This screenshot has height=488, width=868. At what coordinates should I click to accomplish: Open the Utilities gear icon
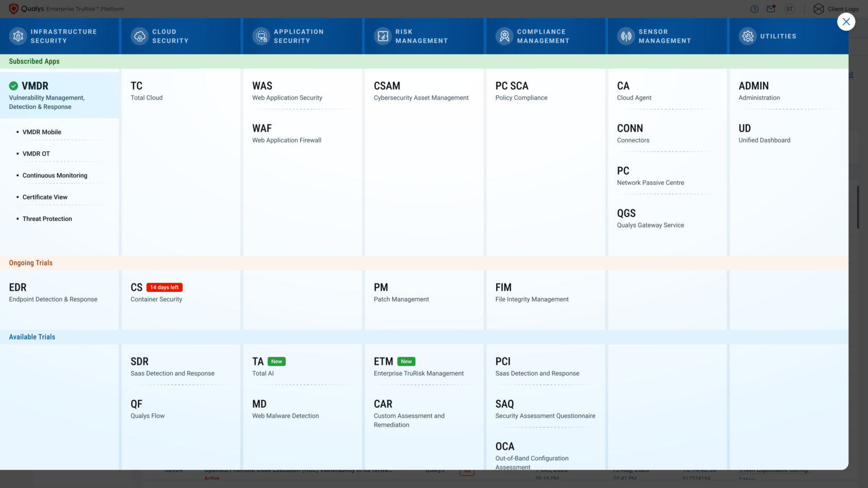pyautogui.click(x=748, y=36)
